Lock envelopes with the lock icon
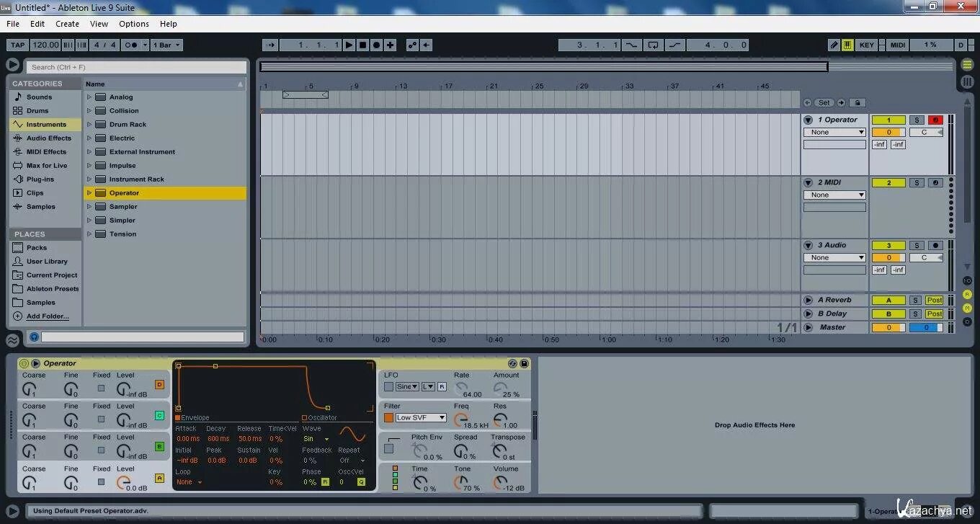Viewport: 980px width, 524px height. point(857,102)
